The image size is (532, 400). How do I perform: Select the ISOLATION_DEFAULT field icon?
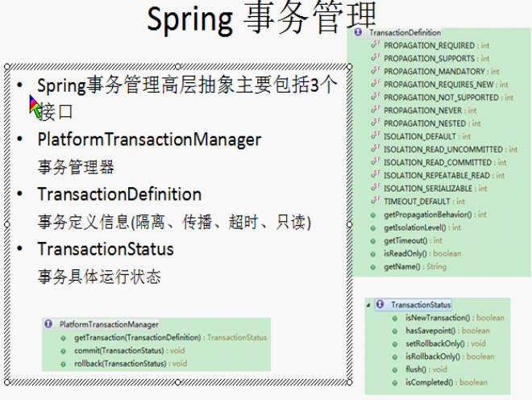[376, 135]
